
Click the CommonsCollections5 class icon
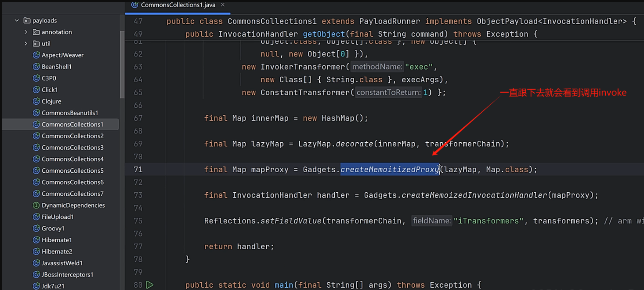click(x=36, y=170)
